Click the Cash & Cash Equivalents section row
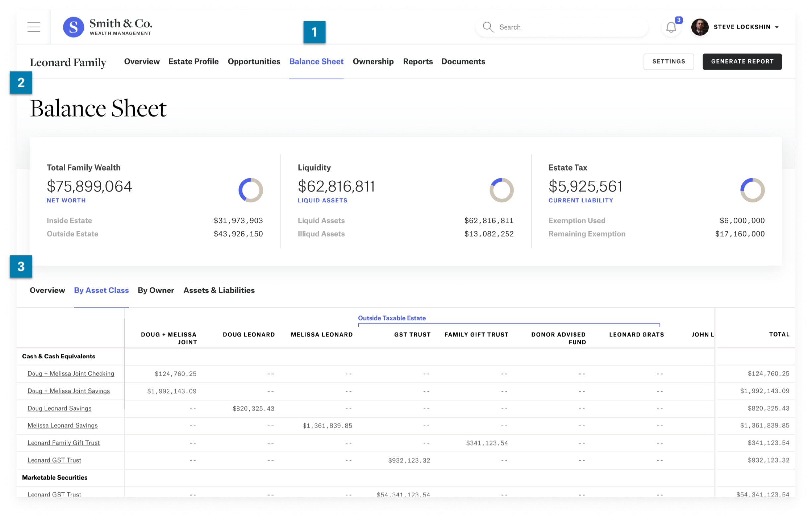This screenshot has width=812, height=520. tap(405, 356)
